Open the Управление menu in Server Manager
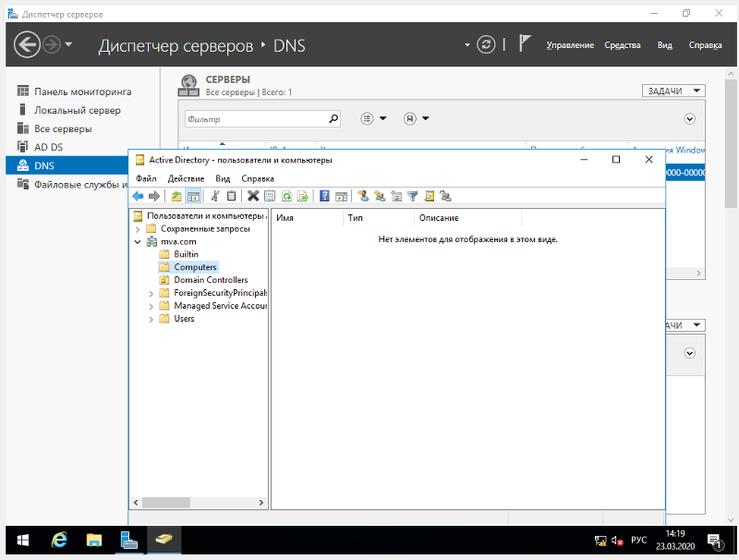Screen dimensions: 739x560 (x=570, y=45)
